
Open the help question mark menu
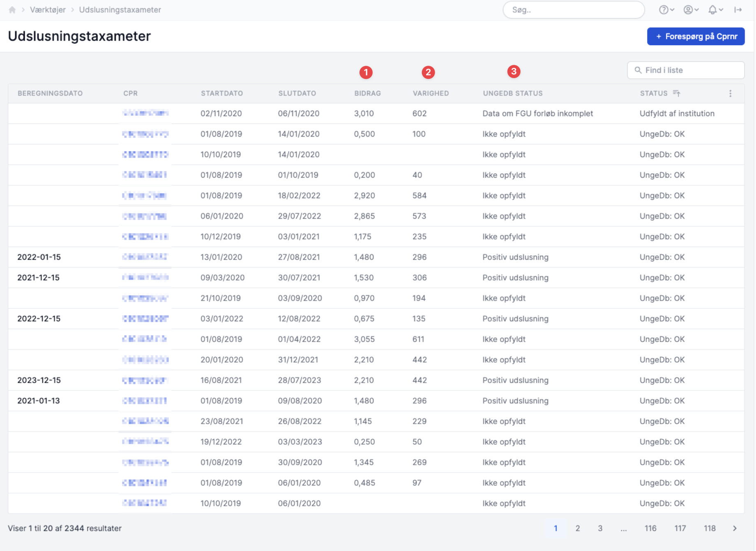663,10
